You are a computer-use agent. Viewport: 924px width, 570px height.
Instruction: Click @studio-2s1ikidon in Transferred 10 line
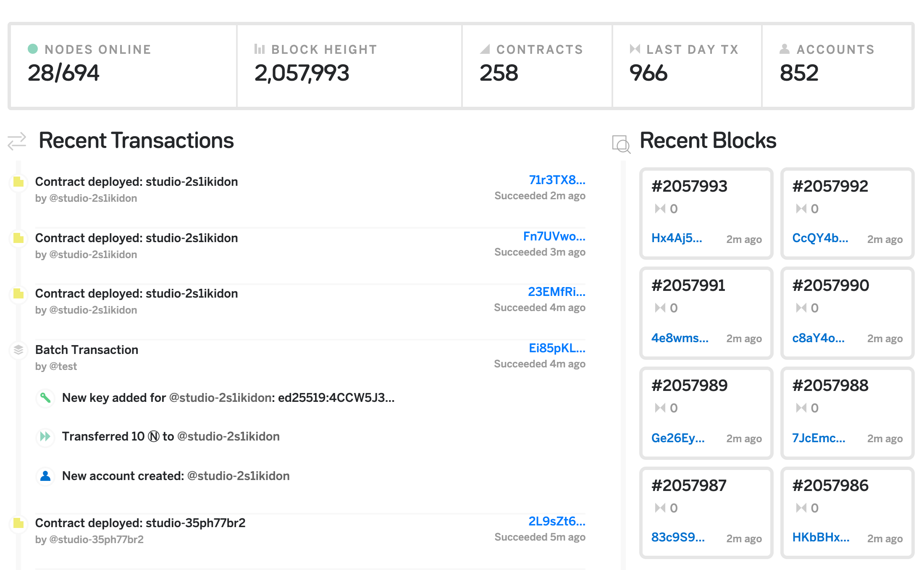pyautogui.click(x=228, y=436)
